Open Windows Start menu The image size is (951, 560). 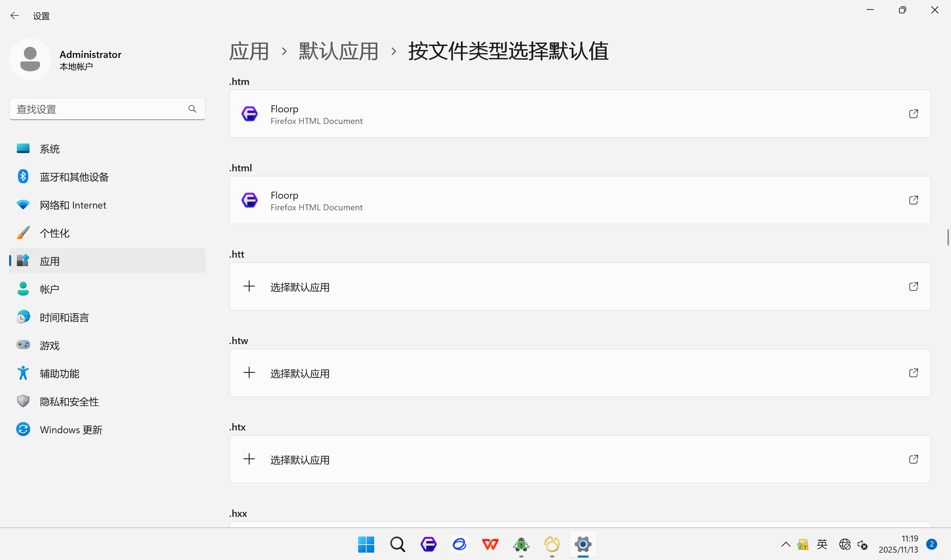pos(366,544)
